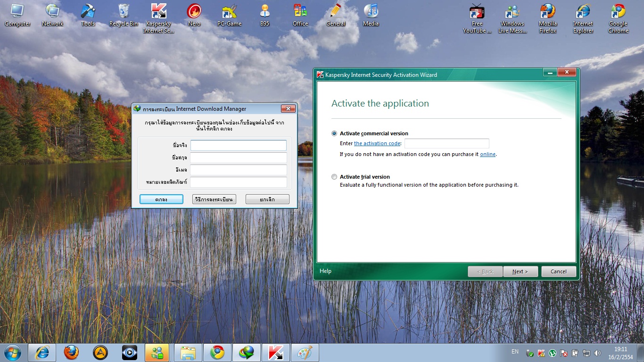The image size is (644, 362).
Task: Close the Kaspersky Activation Wizard window
Action: tap(567, 72)
